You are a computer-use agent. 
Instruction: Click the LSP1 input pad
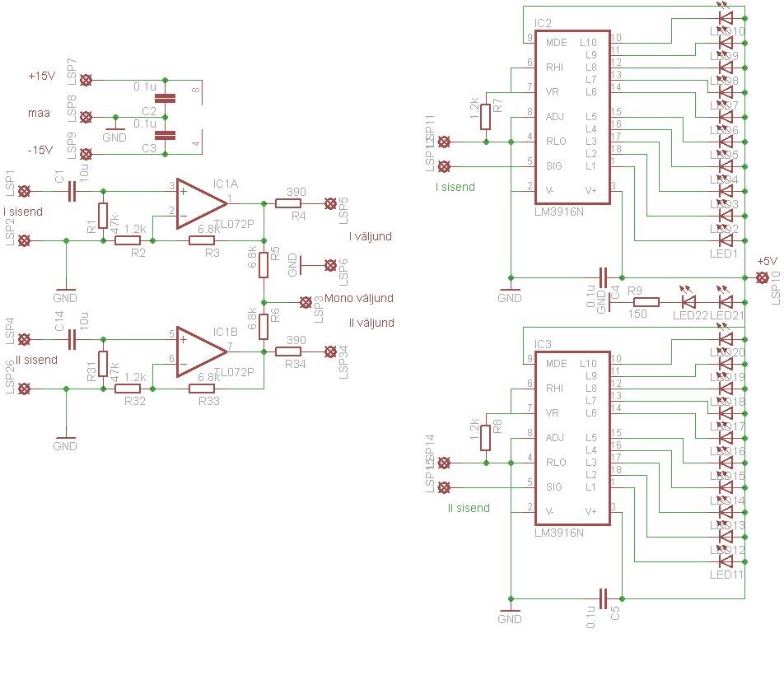(x=26, y=191)
